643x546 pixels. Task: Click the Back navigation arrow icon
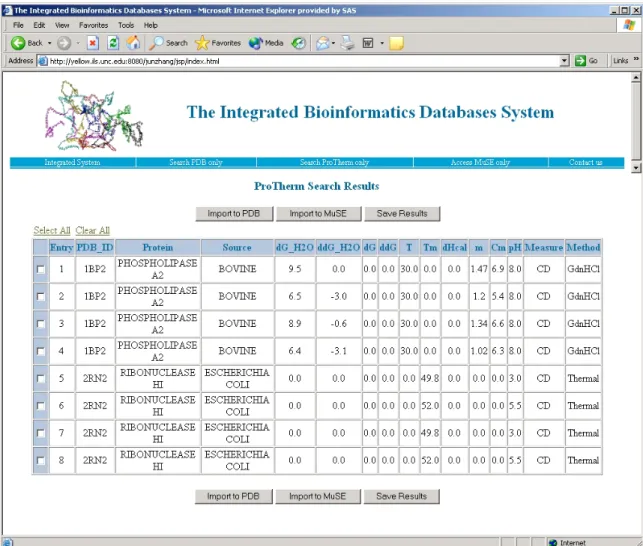(x=18, y=43)
